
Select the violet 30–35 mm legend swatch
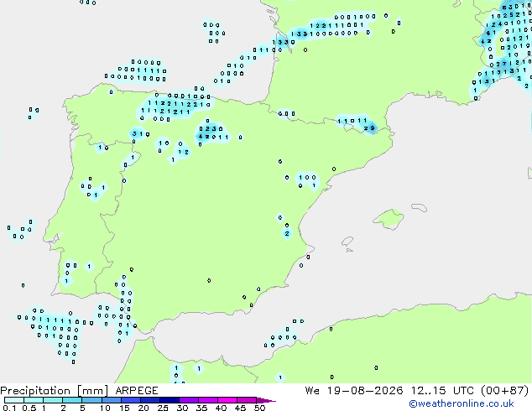(x=189, y=400)
